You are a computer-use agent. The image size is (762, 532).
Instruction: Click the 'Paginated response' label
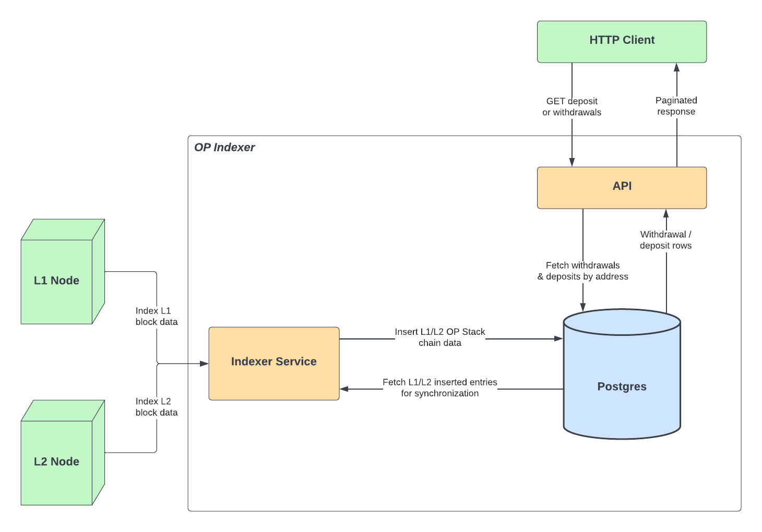tap(676, 106)
